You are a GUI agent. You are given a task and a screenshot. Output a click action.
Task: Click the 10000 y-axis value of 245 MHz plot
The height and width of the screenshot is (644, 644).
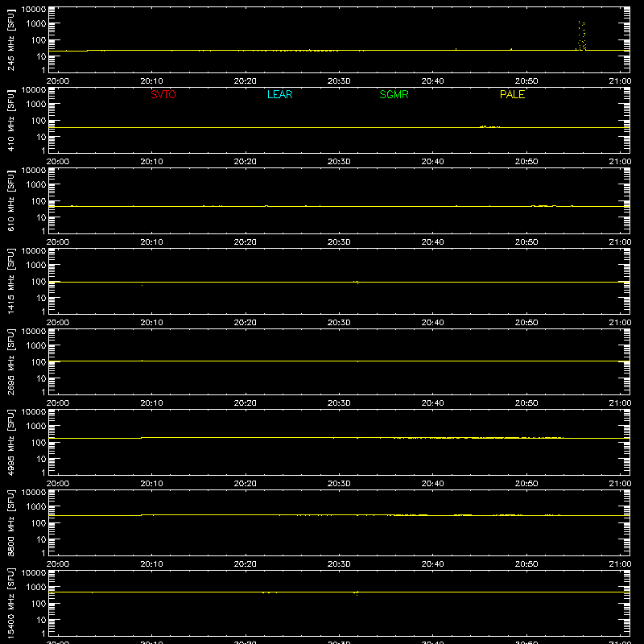[x=34, y=10]
